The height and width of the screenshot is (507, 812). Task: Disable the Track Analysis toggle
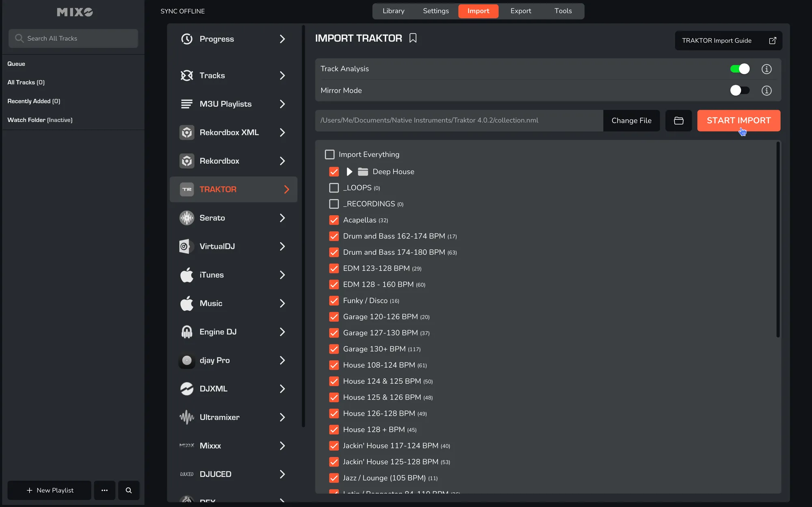tap(739, 69)
